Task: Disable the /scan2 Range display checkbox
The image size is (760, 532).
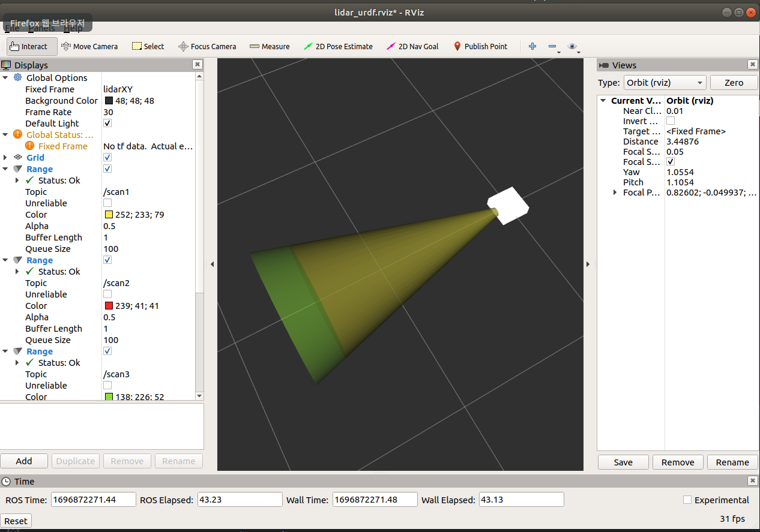Action: point(107,260)
